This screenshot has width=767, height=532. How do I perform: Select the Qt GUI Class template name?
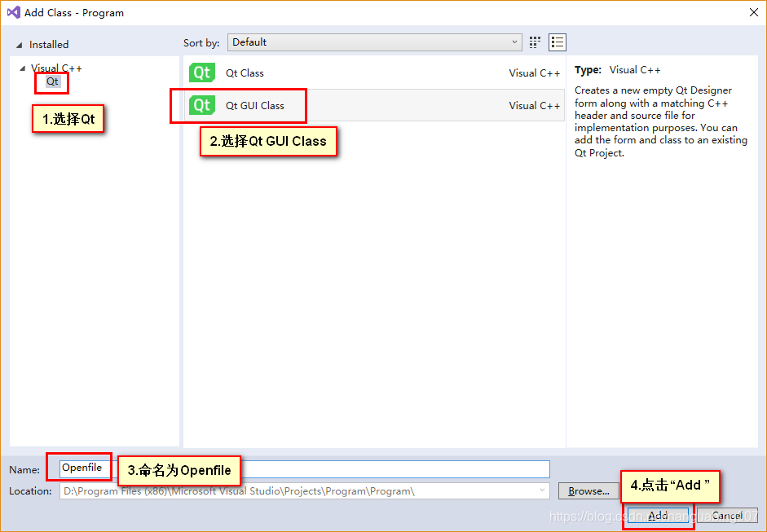pos(255,106)
